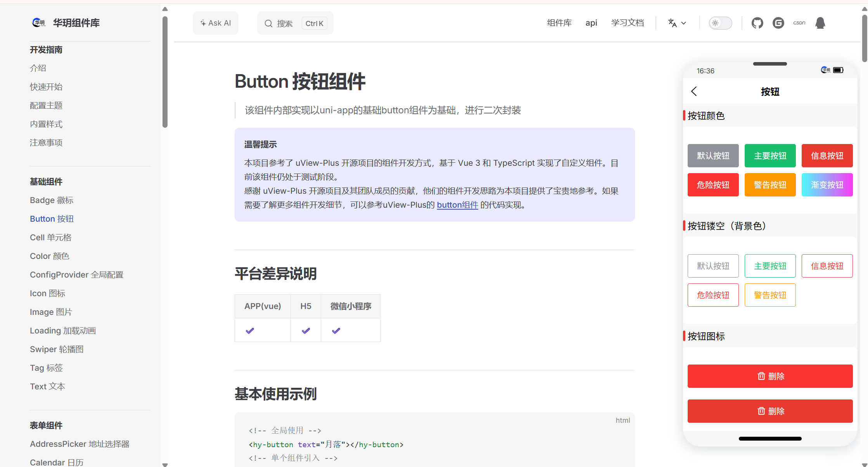The image size is (868, 467).
Task: Open 组件库 in top navigation
Action: (559, 23)
